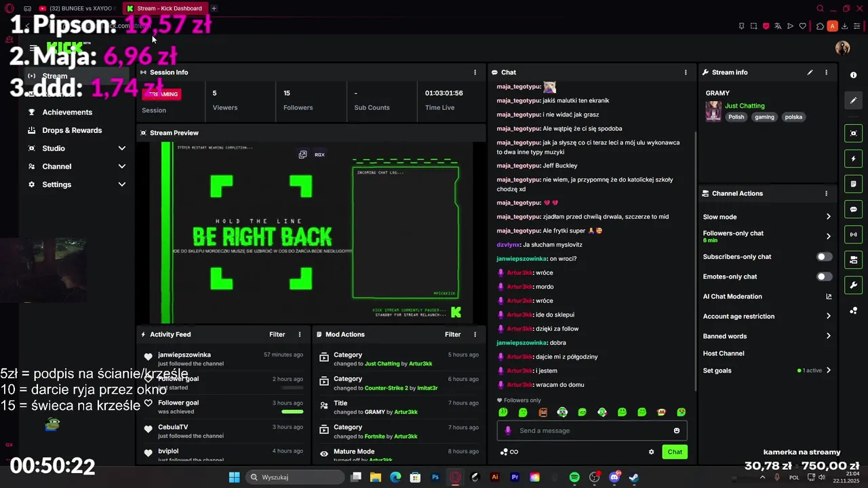Open Photoshop from taskbar
This screenshot has width=868, height=488.
click(435, 477)
